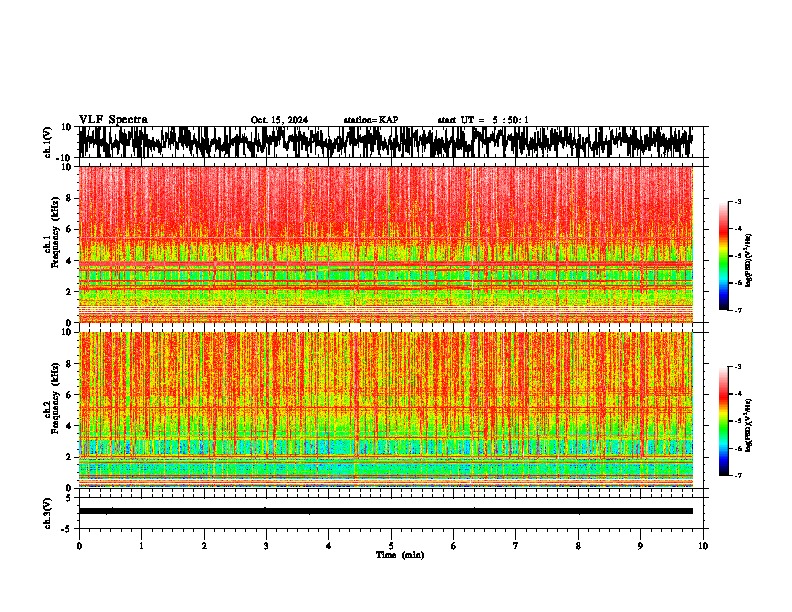The width and height of the screenshot is (792, 612).
Task: Click the time axis tick label '0'
Action: [79, 546]
